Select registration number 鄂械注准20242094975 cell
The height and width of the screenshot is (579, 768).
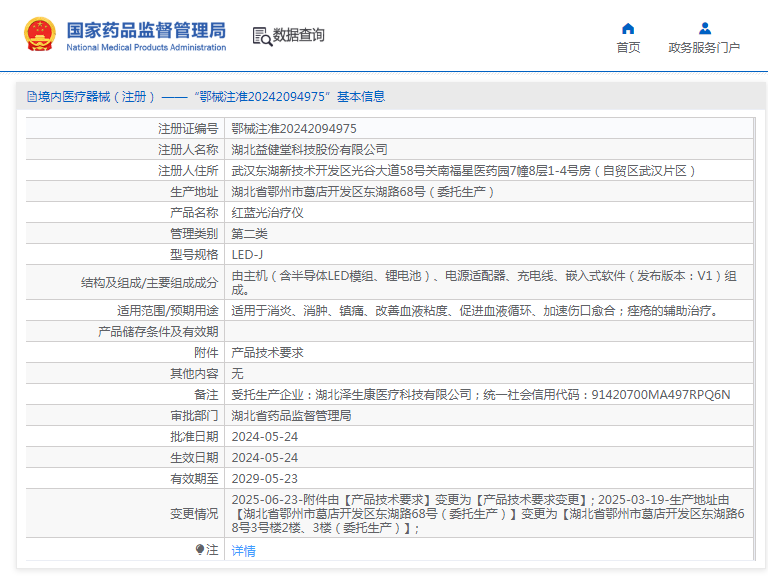click(294, 128)
